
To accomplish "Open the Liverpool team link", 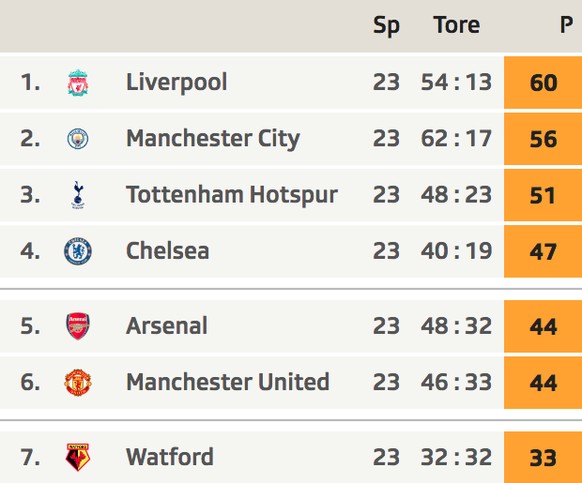I will click(177, 82).
